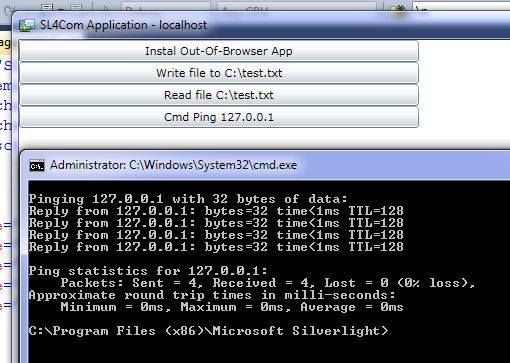Click Write file to C:\test.txt button

(219, 73)
